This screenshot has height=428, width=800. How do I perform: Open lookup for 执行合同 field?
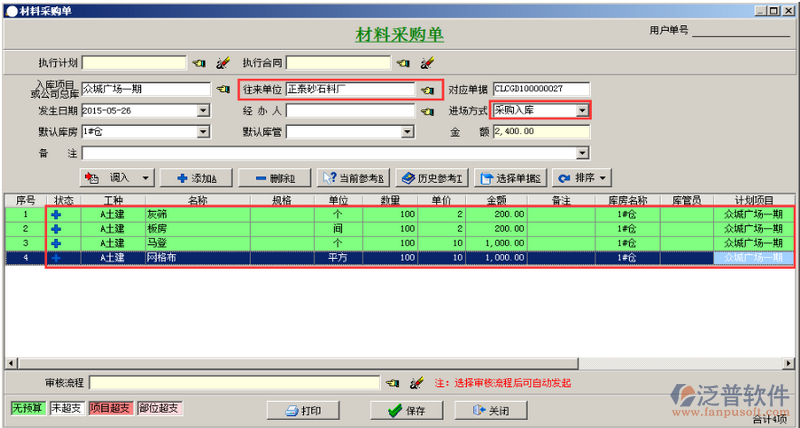click(x=403, y=63)
